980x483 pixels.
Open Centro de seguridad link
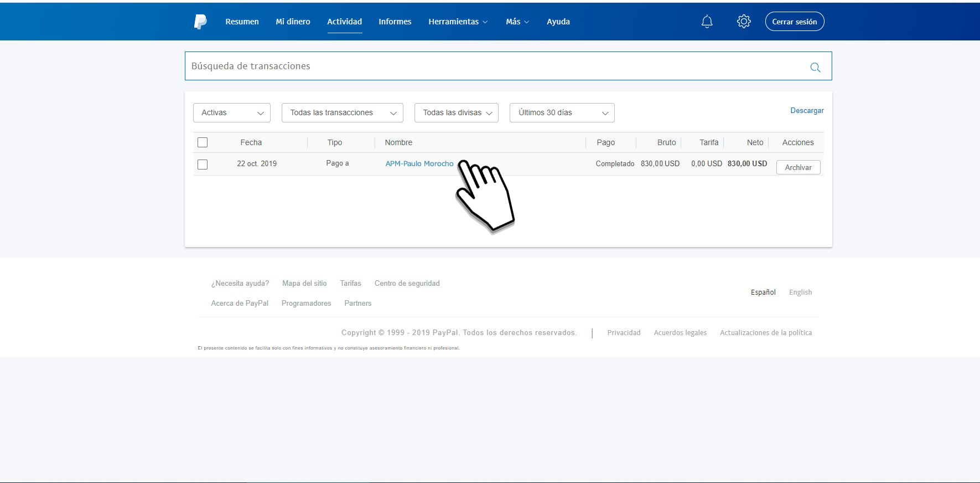407,283
